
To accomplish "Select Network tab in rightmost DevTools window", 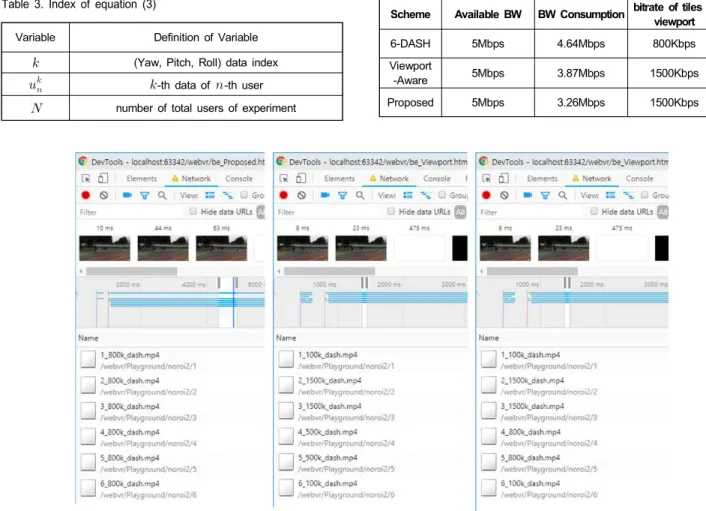I will [592, 179].
